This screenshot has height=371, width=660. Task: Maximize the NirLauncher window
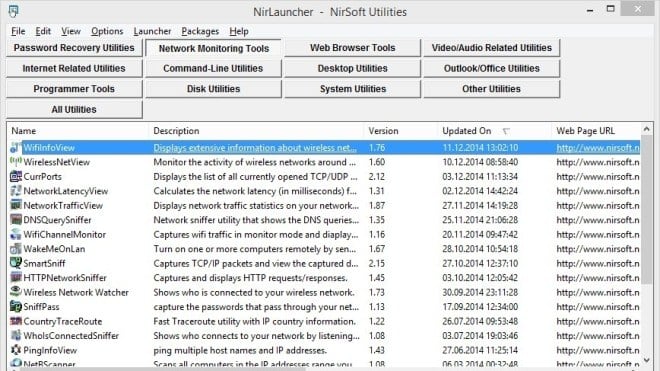[610, 9]
